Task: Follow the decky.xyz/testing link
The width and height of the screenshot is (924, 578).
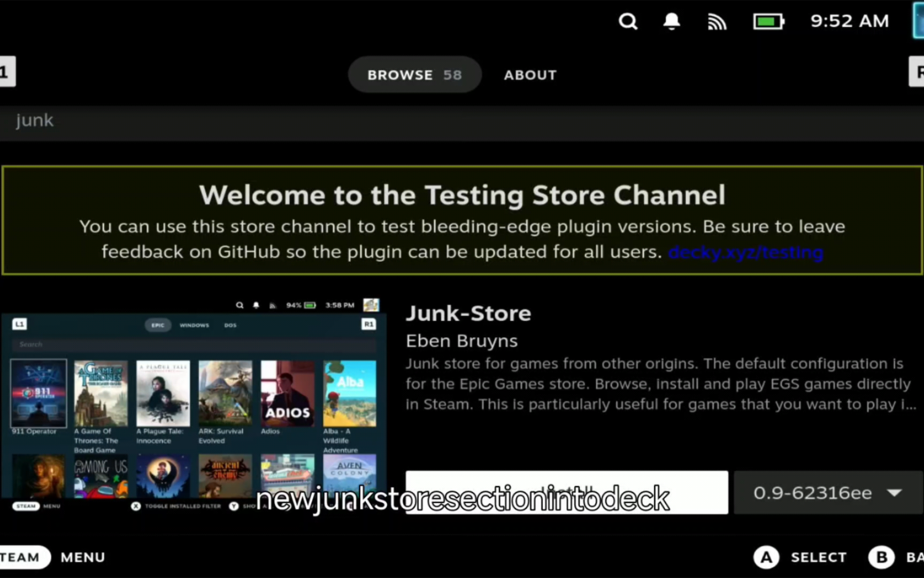Action: click(x=745, y=252)
